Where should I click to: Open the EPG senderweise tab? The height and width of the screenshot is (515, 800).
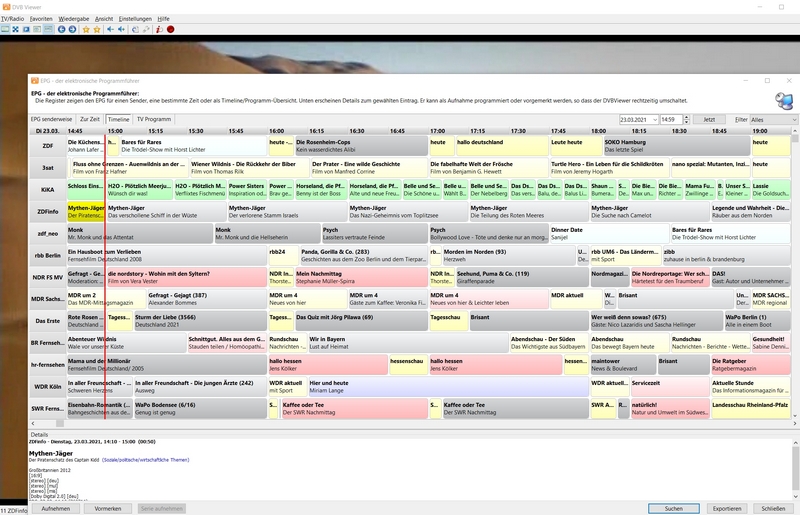pyautogui.click(x=51, y=119)
